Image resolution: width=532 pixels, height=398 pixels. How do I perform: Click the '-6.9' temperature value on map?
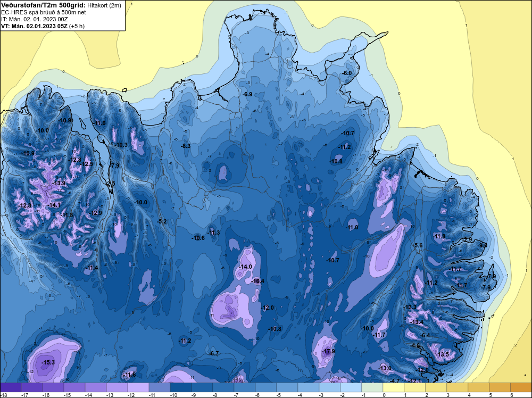click(x=247, y=94)
